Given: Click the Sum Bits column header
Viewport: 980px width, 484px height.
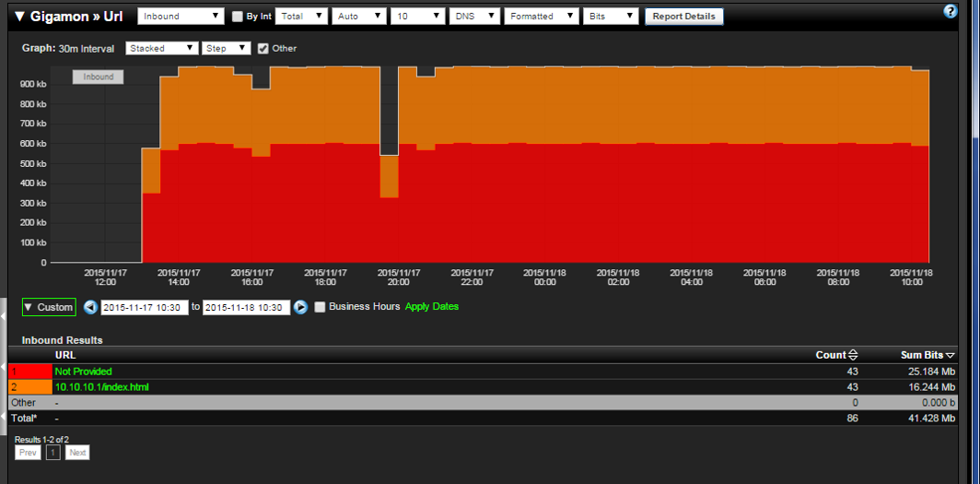Looking at the screenshot, I should [x=922, y=355].
